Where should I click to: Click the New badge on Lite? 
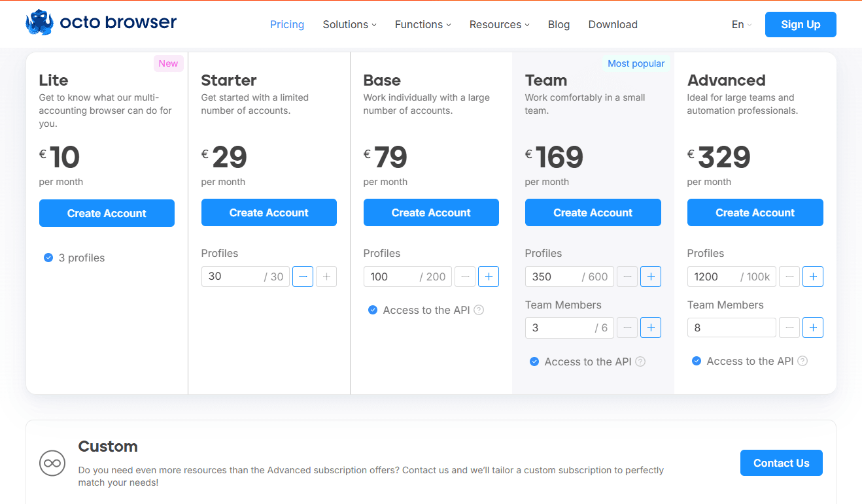[x=169, y=63]
